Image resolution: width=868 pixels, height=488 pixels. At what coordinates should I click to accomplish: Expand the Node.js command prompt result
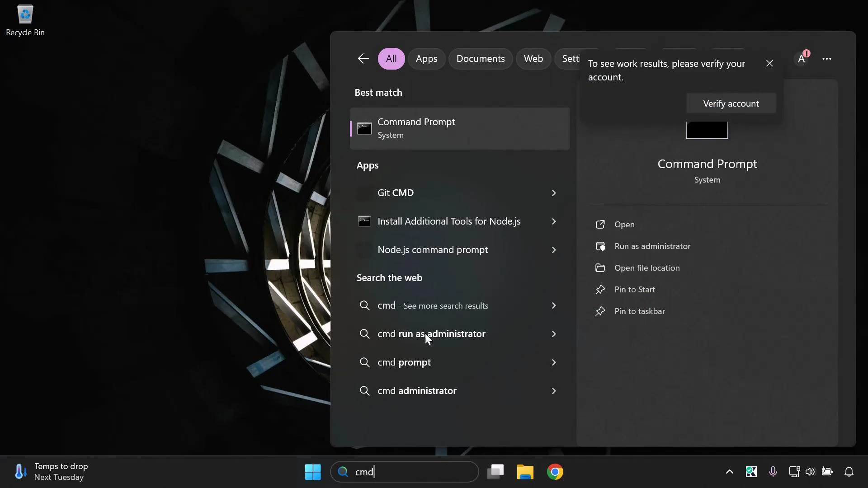point(554,250)
